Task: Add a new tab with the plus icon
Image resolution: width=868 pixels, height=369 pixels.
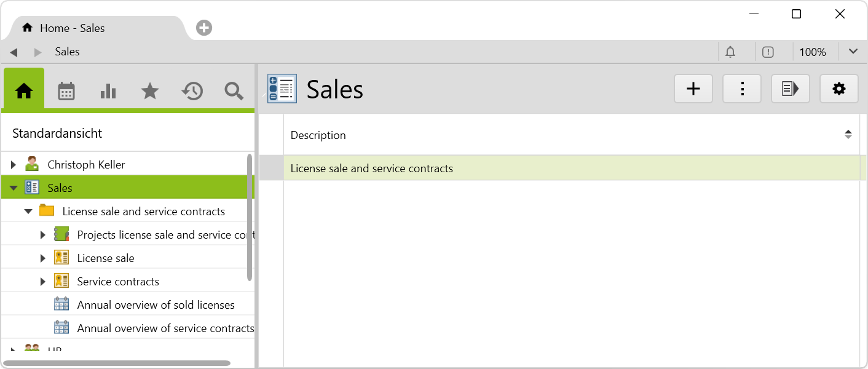Action: pyautogui.click(x=204, y=28)
